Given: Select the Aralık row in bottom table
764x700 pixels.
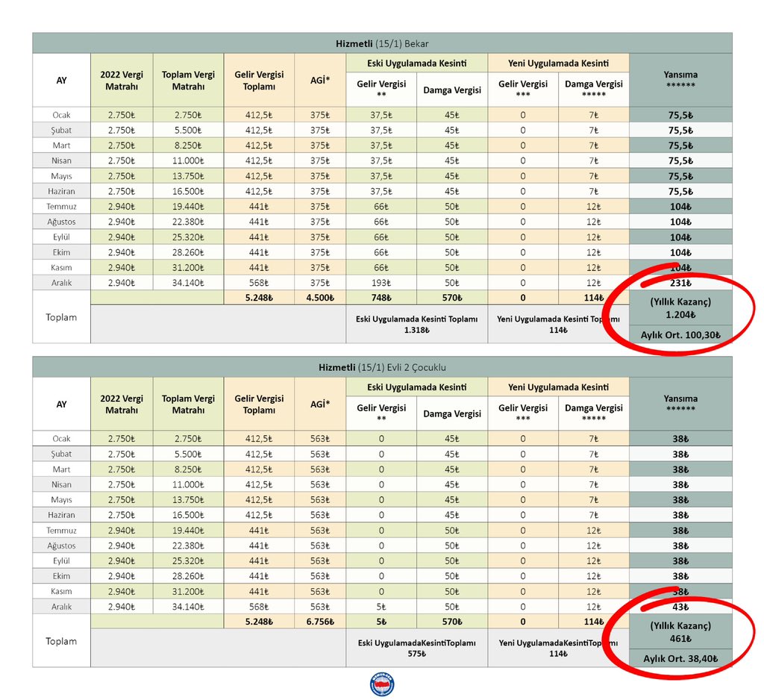Looking at the screenshot, I should [60, 606].
